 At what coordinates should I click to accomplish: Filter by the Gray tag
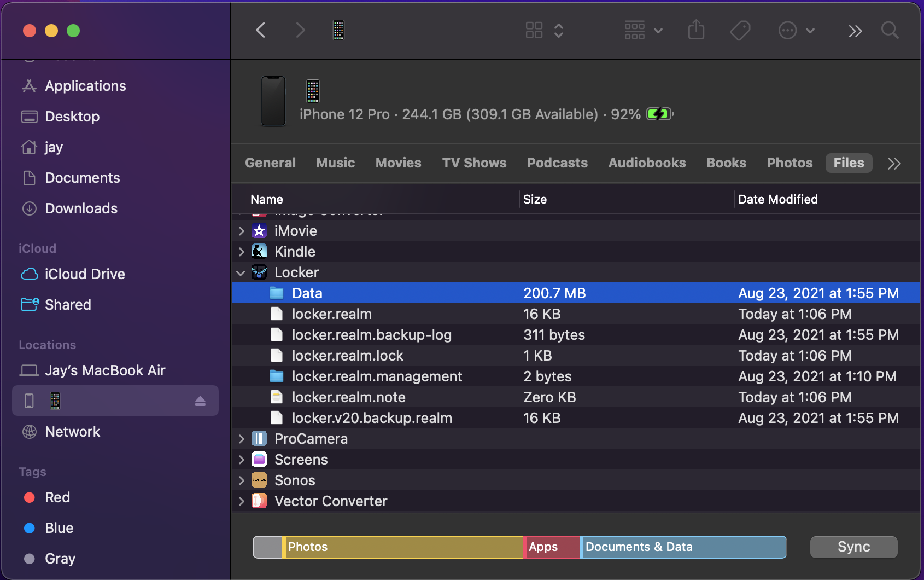click(x=115, y=559)
